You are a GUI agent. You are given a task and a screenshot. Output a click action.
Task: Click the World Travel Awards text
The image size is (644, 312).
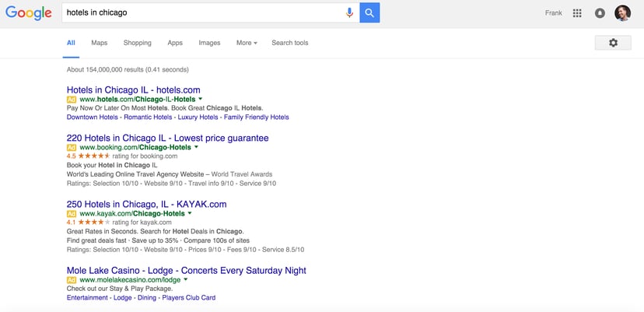click(242, 174)
